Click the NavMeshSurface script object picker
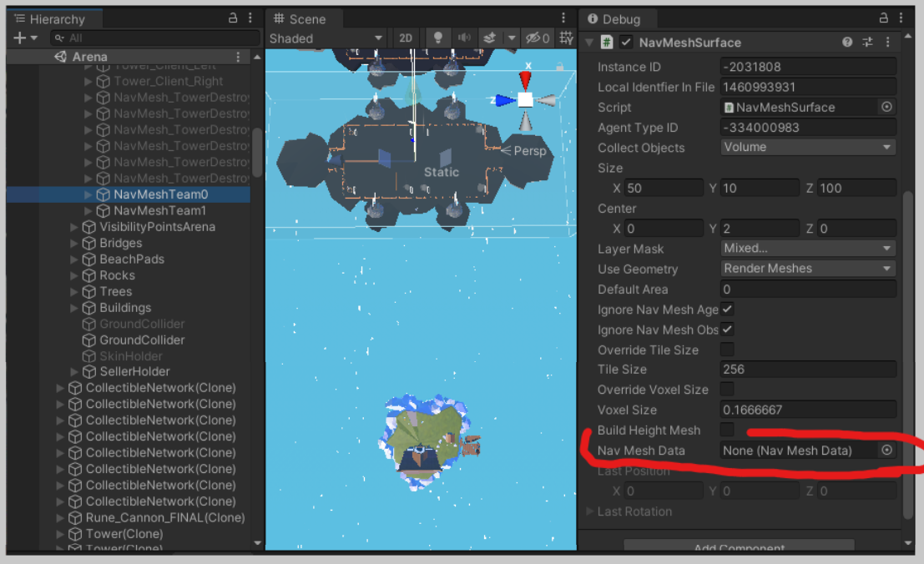 point(887,107)
